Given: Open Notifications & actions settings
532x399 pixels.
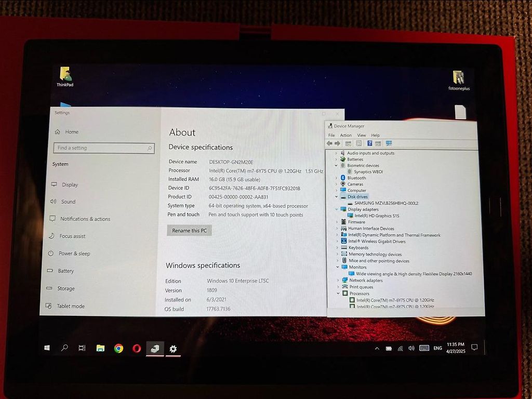Looking at the screenshot, I should (80, 219).
